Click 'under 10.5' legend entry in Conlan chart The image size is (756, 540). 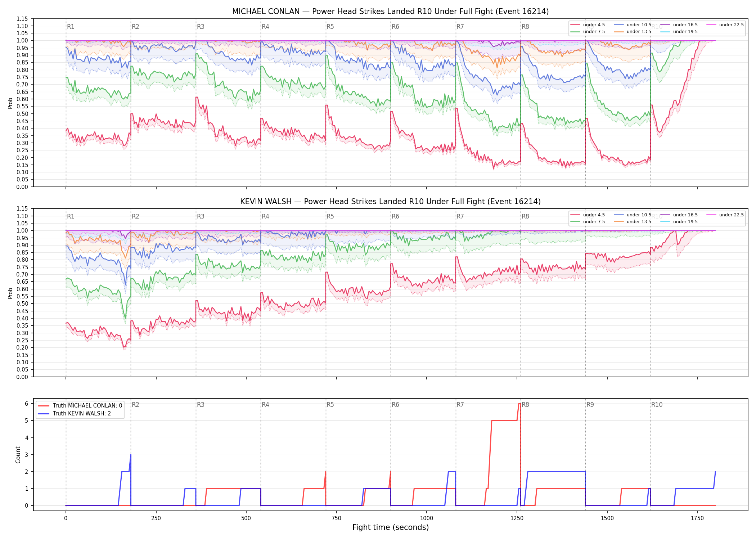pos(633,25)
